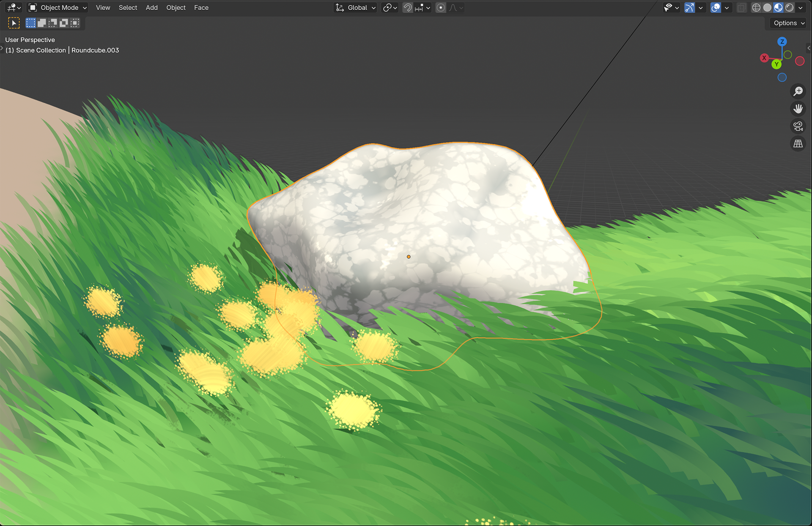Viewport: 812px width, 526px height.
Task: Toggle show gizmo button
Action: pos(689,8)
